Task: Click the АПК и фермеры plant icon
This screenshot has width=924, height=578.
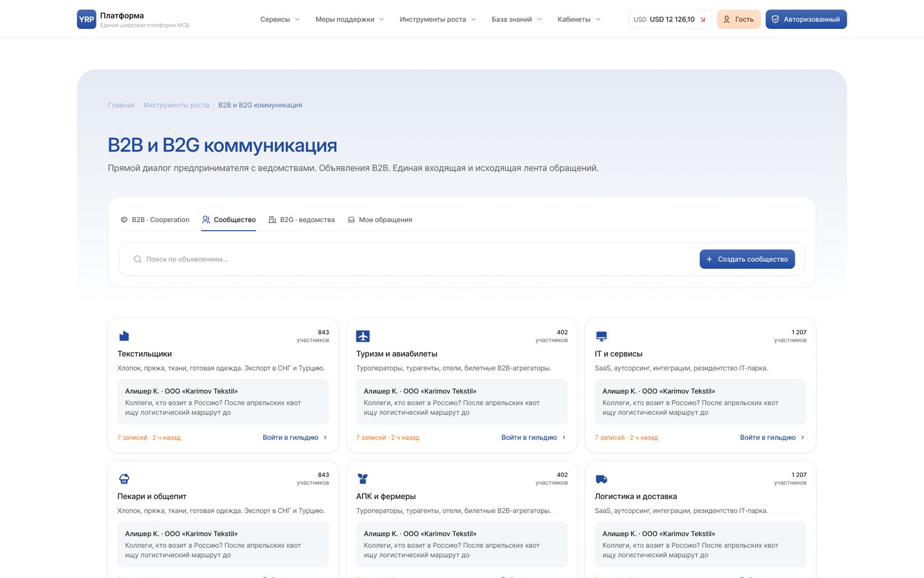Action: point(363,479)
